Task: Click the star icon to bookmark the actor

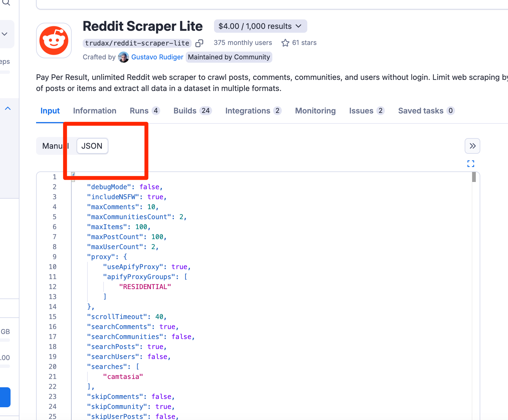Action: click(x=285, y=43)
